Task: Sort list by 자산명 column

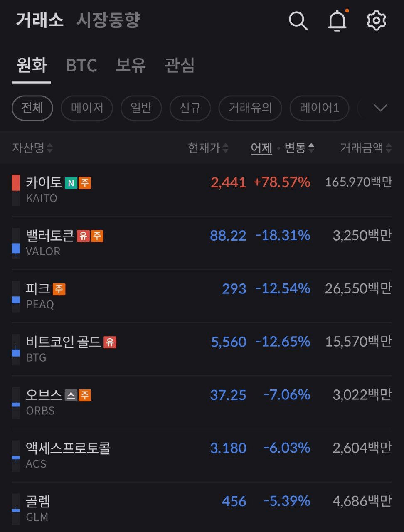Action: point(32,148)
